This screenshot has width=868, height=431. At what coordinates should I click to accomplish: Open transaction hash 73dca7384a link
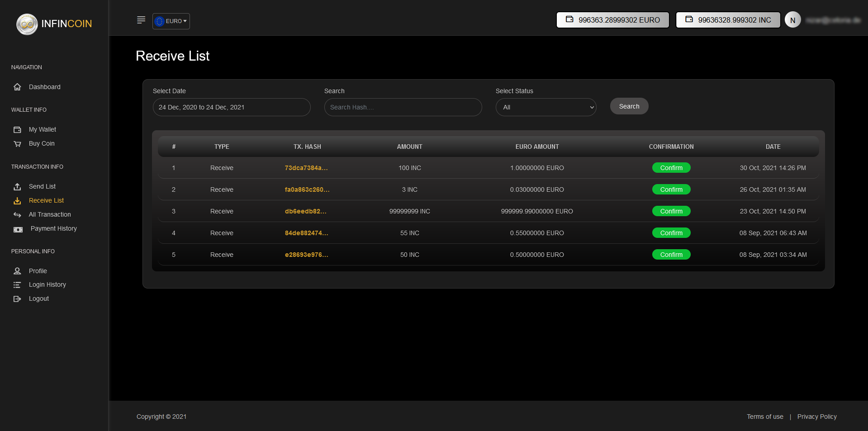coord(306,168)
